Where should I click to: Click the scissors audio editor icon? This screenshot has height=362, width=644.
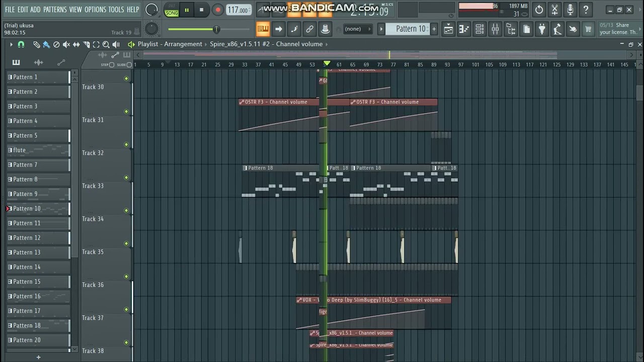[x=554, y=10]
